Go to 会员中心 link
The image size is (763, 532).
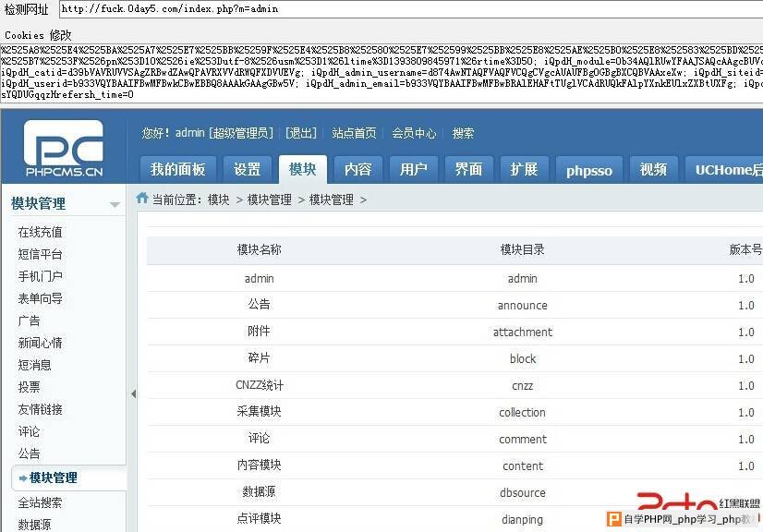pyautogui.click(x=414, y=133)
